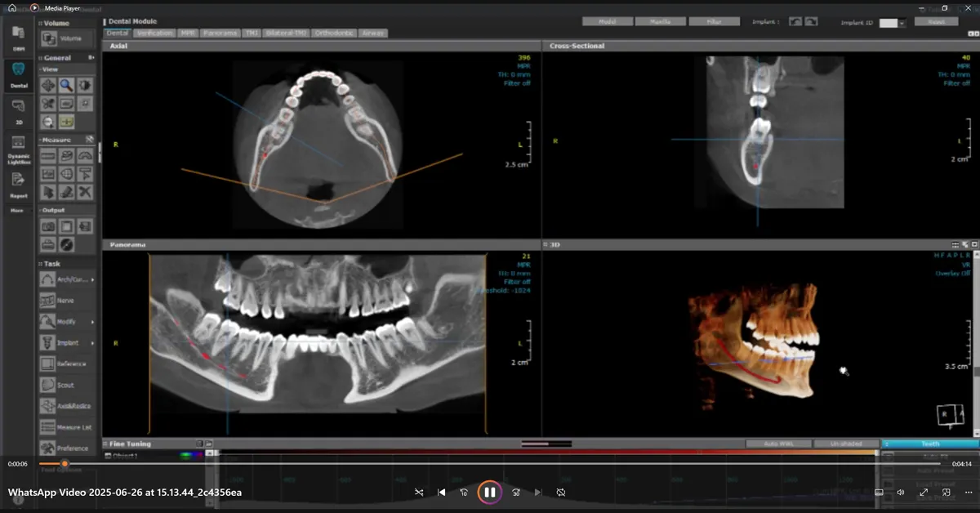Expand the Implant task submenu
This screenshot has height=513, width=980.
click(92, 343)
